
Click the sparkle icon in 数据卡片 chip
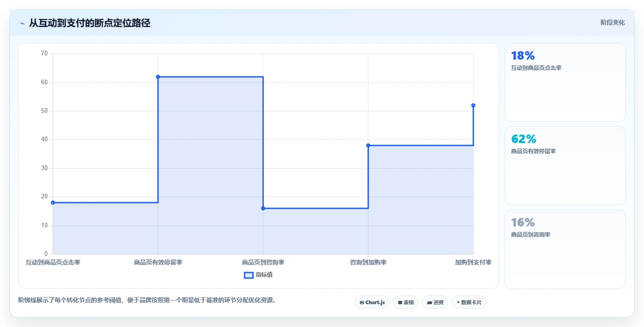[458, 302]
